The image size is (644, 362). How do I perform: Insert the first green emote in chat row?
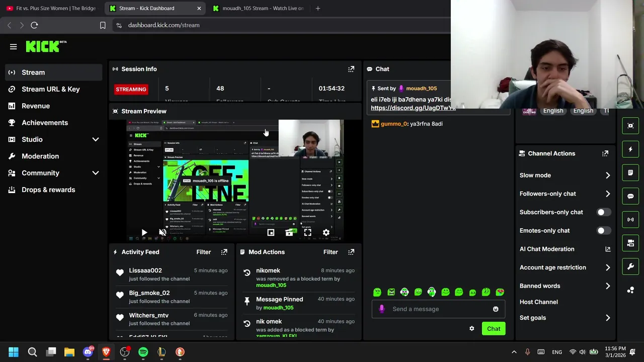377,292
